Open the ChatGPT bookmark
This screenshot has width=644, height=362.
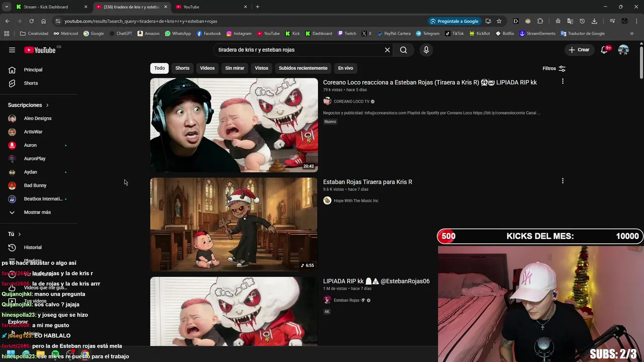point(121,34)
